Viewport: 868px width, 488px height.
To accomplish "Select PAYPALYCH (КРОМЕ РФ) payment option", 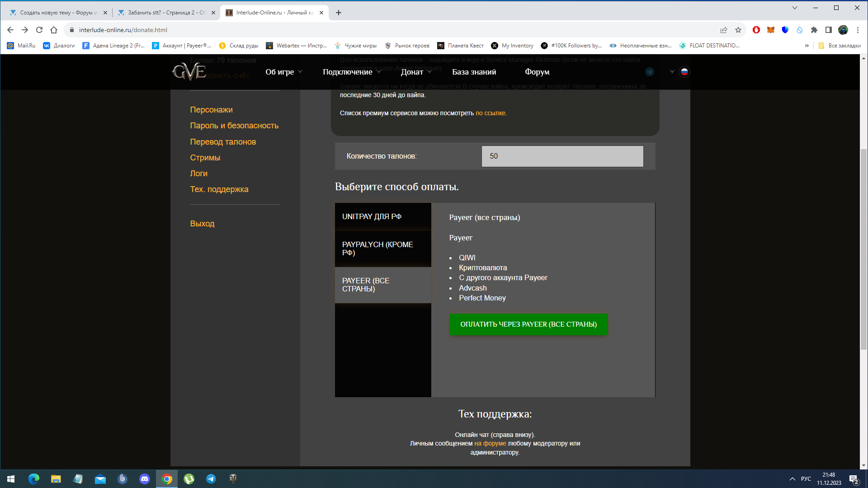I will click(x=383, y=249).
